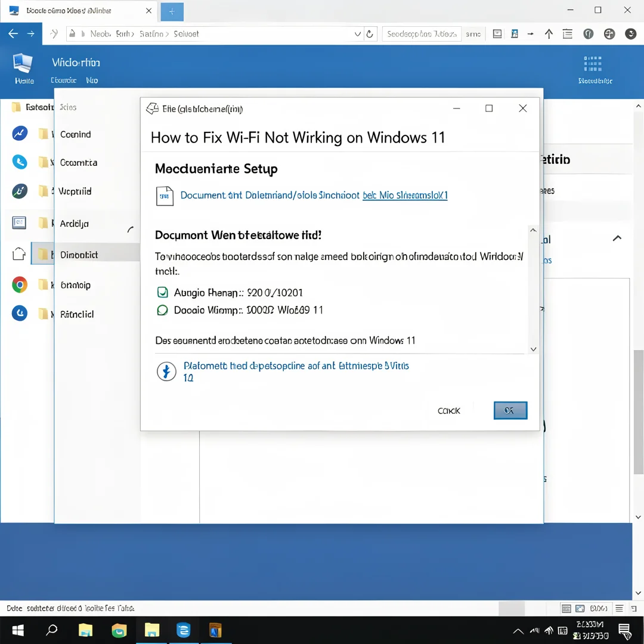Click the home outline icon in sidebar
The image size is (644, 644).
coord(19,254)
